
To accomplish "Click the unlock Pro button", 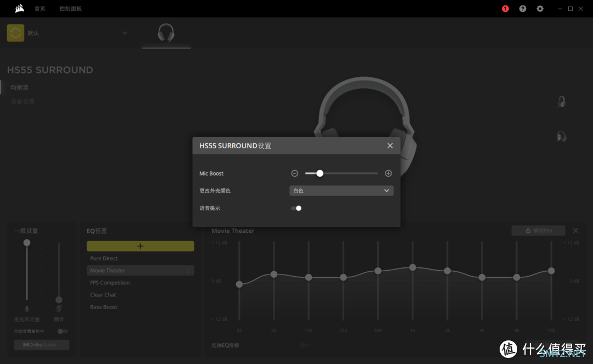I will 538,231.
